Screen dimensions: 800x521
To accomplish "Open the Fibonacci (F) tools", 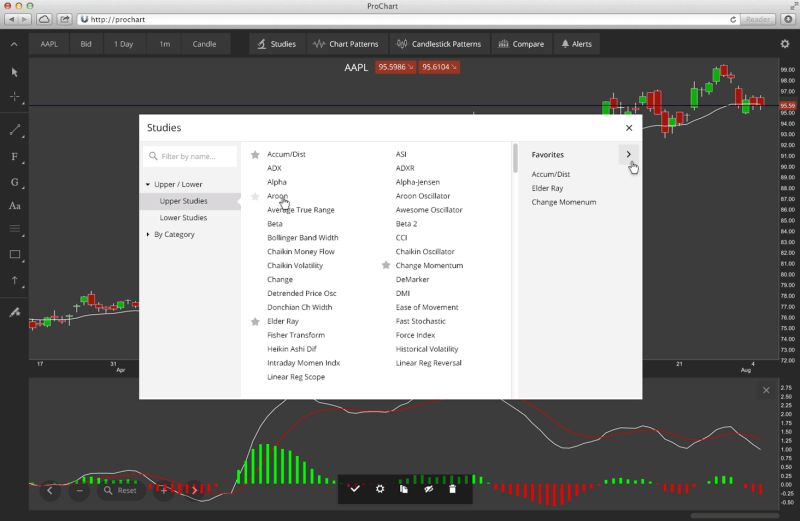I will pyautogui.click(x=14, y=157).
